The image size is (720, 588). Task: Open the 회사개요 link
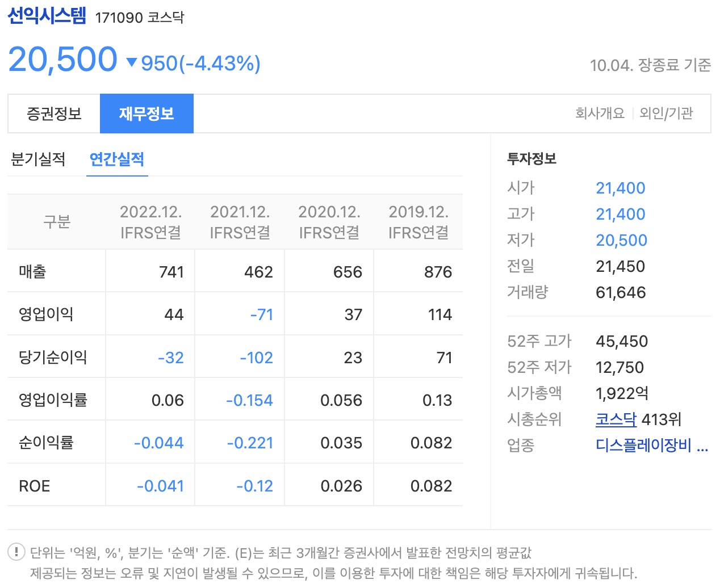[600, 114]
